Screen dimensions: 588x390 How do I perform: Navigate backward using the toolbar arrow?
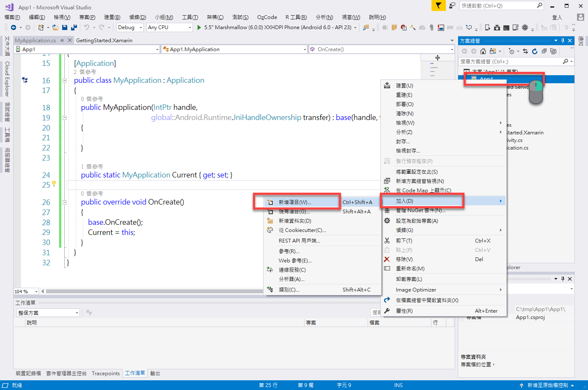click(14, 27)
